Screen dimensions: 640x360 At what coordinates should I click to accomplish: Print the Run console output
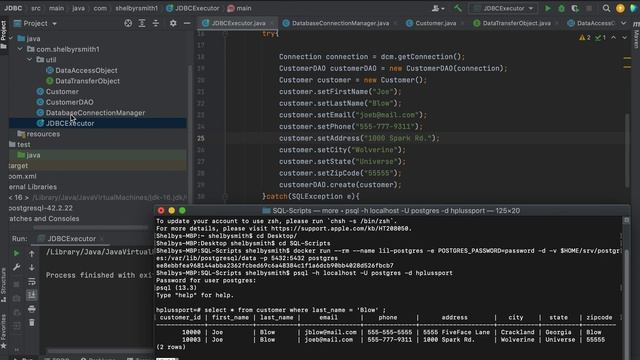point(31,309)
